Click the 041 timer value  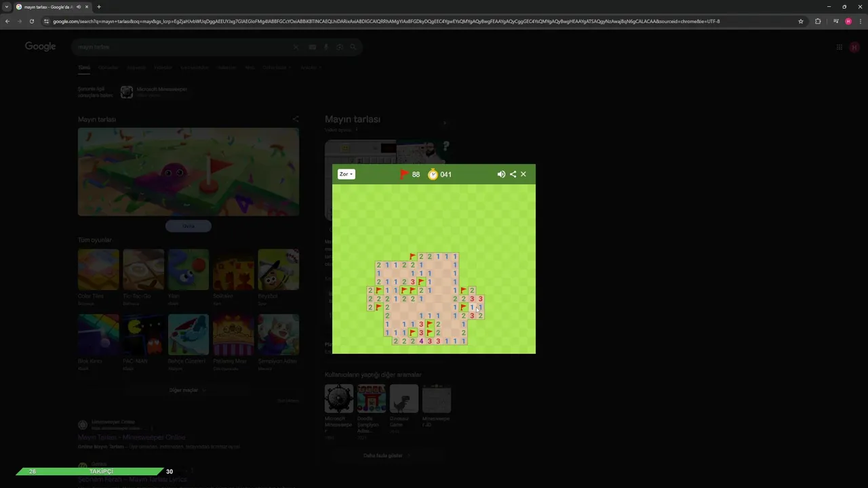click(446, 174)
